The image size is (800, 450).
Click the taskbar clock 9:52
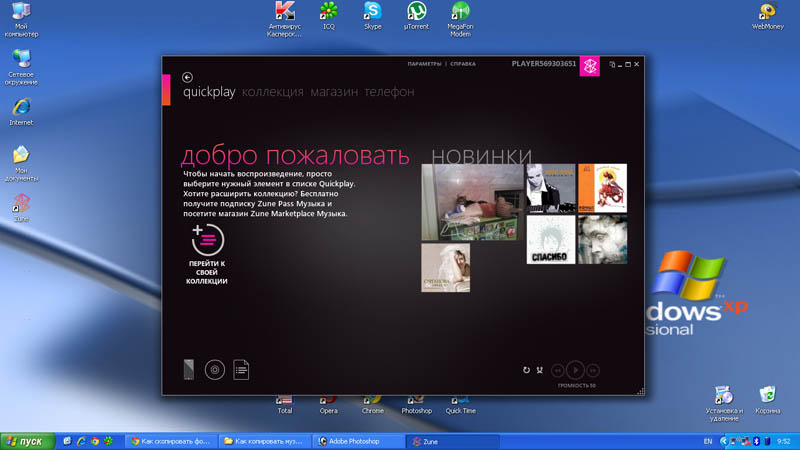[784, 441]
